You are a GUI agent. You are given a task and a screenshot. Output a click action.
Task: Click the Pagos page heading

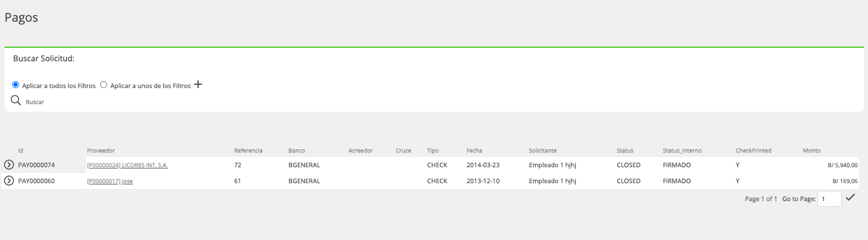click(x=22, y=18)
